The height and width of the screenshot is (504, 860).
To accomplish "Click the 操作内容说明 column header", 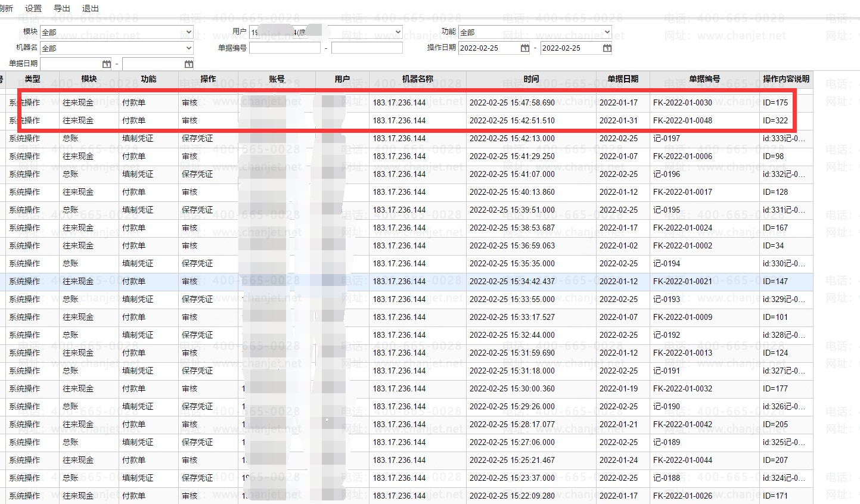I will pyautogui.click(x=786, y=79).
